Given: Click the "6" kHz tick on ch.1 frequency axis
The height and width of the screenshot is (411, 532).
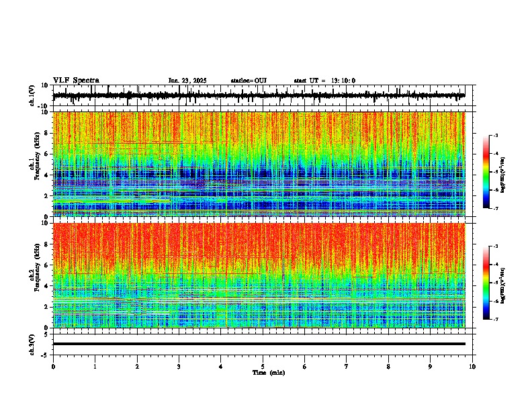Looking at the screenshot, I should (x=47, y=154).
